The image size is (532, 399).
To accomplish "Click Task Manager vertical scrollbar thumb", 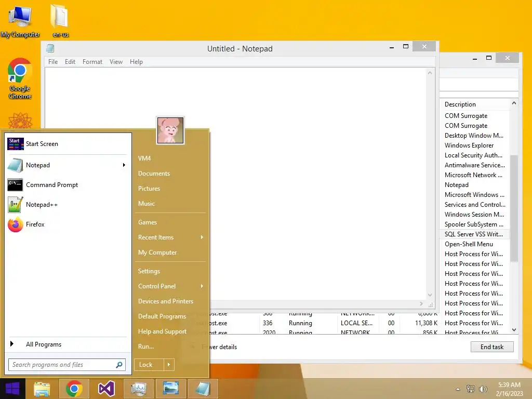I will click(x=514, y=208).
